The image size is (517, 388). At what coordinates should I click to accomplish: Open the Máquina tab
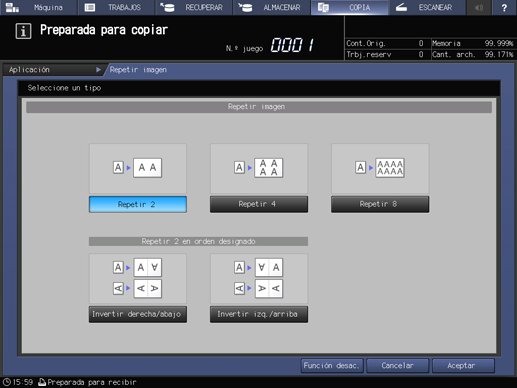pos(38,7)
